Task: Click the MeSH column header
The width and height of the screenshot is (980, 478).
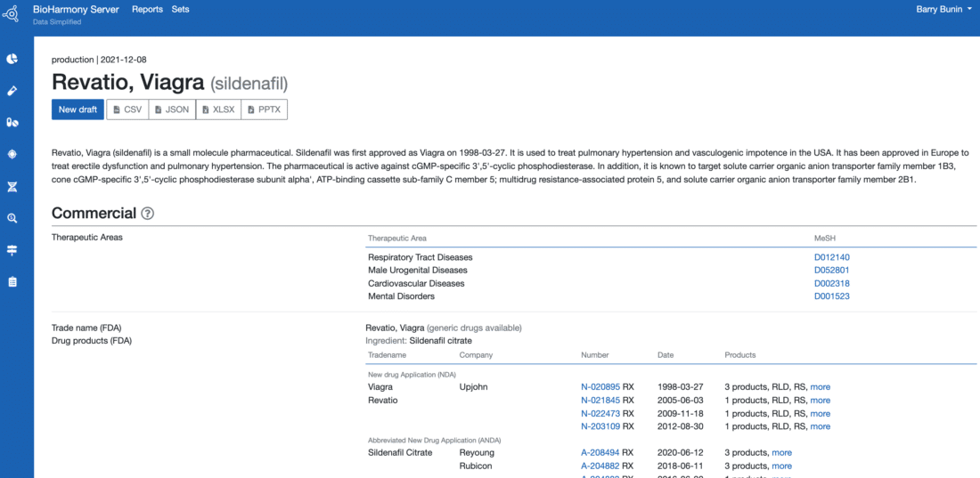Action: 823,239
